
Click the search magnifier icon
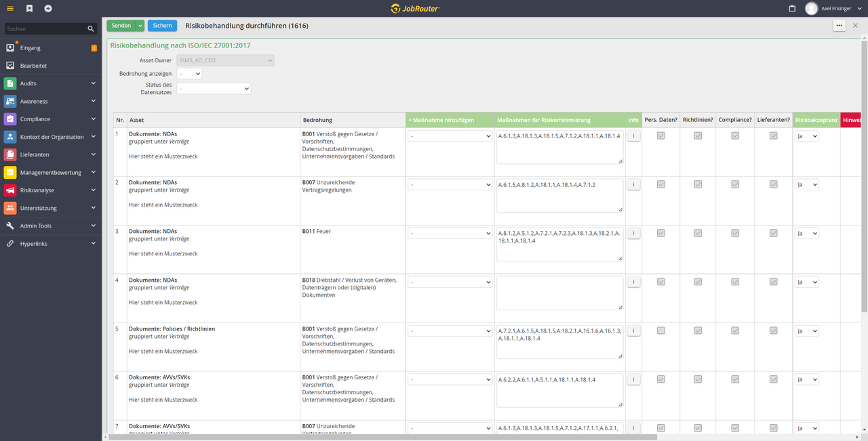pos(91,29)
